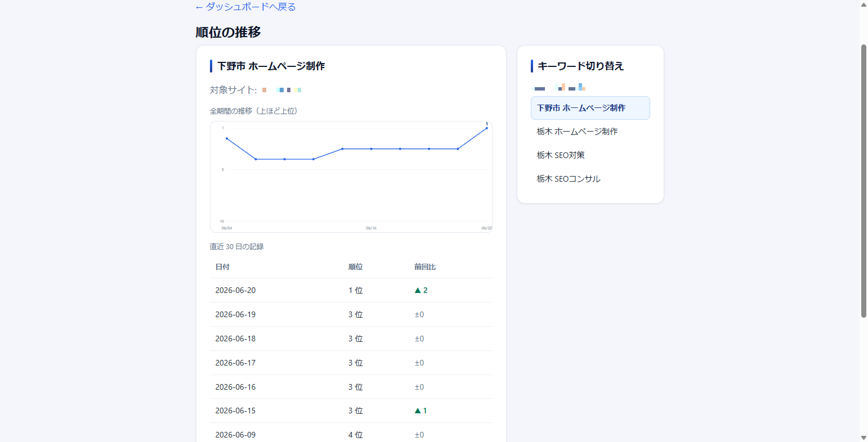Viewport: 868px width, 442px height.
Task: Click the date cell 2026-06-18
Action: (x=235, y=339)
